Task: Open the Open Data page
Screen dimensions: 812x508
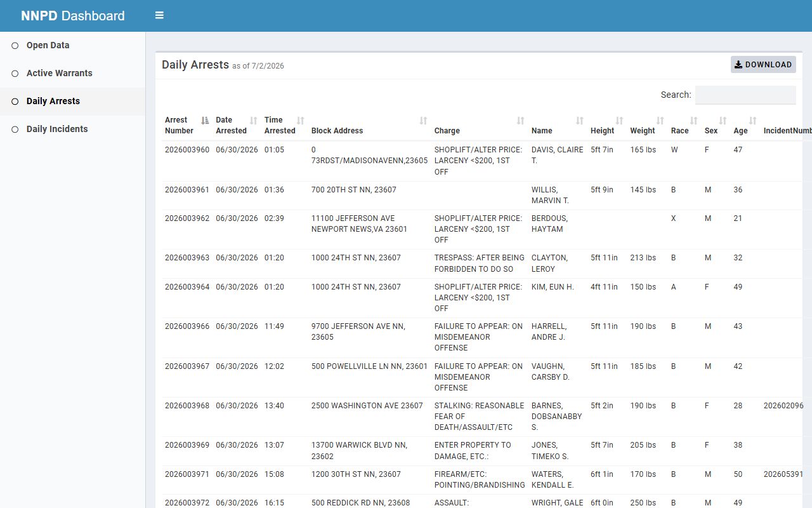Action: tap(72, 46)
